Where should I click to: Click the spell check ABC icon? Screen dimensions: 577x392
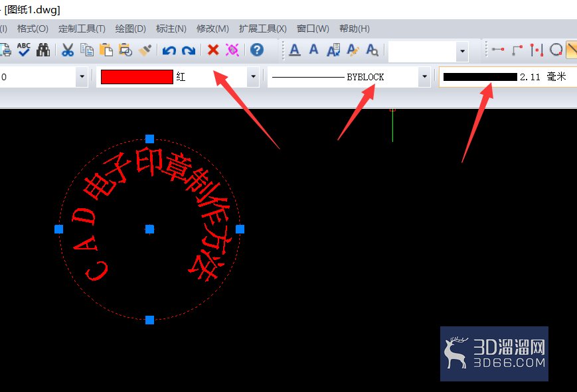click(x=24, y=50)
